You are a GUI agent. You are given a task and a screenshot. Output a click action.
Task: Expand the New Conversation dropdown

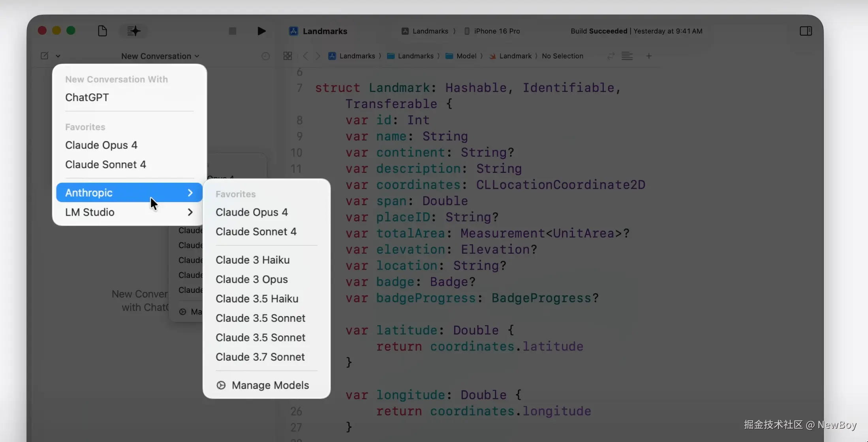(x=160, y=56)
